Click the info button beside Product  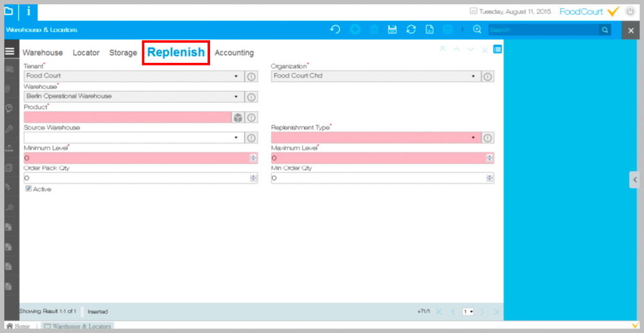pyautogui.click(x=252, y=117)
